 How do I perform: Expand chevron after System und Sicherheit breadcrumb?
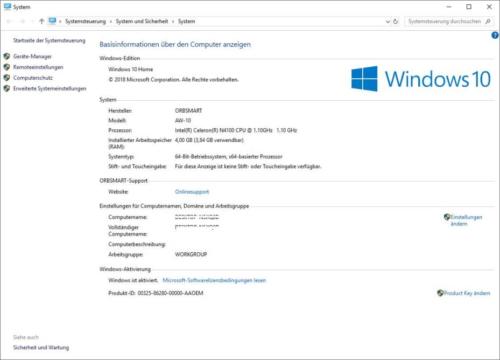click(173, 21)
